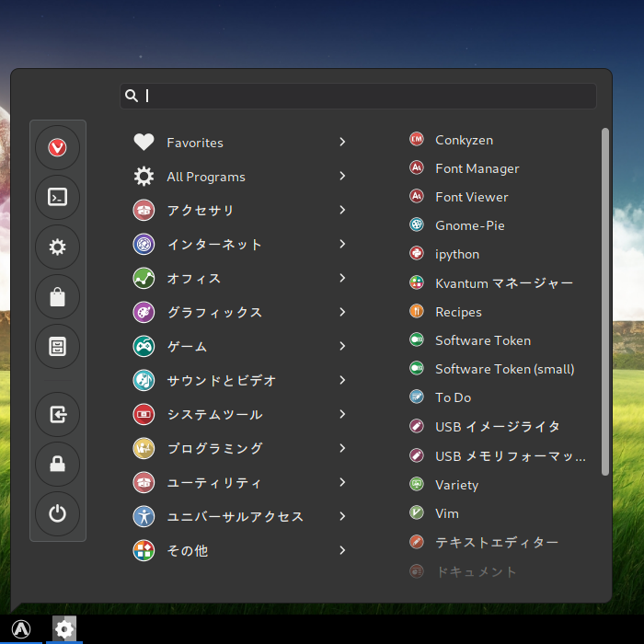Open software store shopping bag shortcut
644x644 pixels.
[x=57, y=296]
